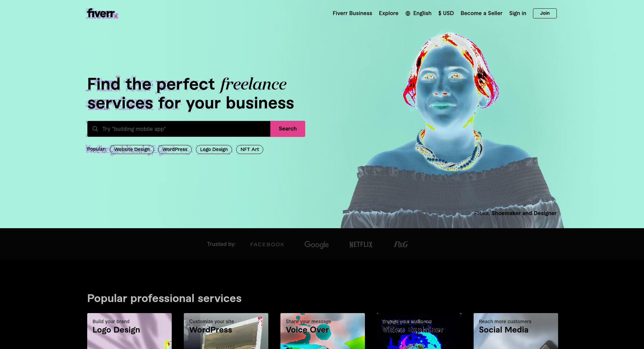Viewport: 644px width, 349px height.
Task: Click the magnifying glass search icon
Action: [95, 129]
